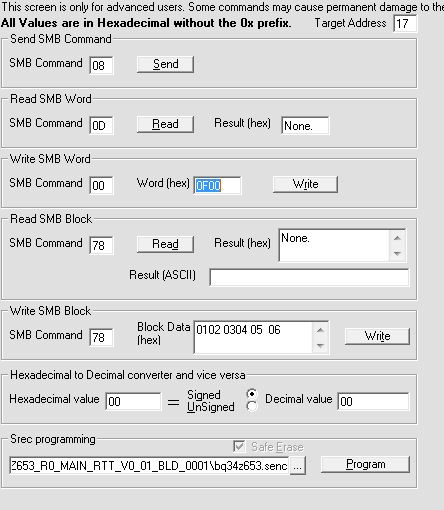The width and height of the screenshot is (444, 510).
Task: Select the Signed radio button
Action: tap(252, 394)
